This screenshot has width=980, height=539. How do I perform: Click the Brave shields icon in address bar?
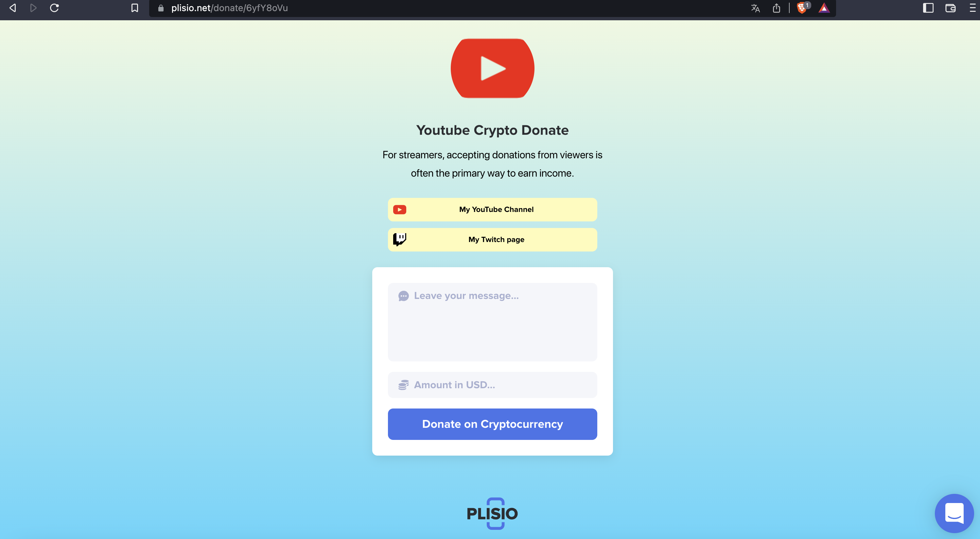click(801, 8)
